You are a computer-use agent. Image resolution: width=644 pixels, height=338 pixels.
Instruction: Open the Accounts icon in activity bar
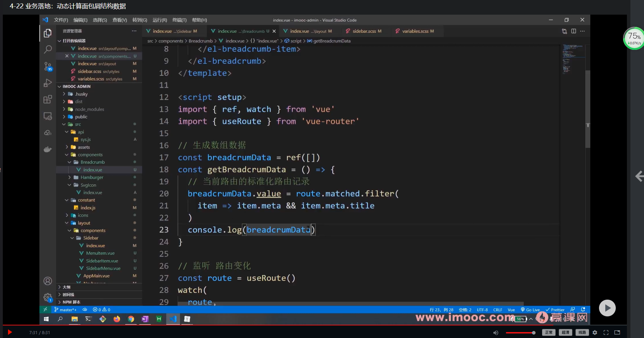48,281
